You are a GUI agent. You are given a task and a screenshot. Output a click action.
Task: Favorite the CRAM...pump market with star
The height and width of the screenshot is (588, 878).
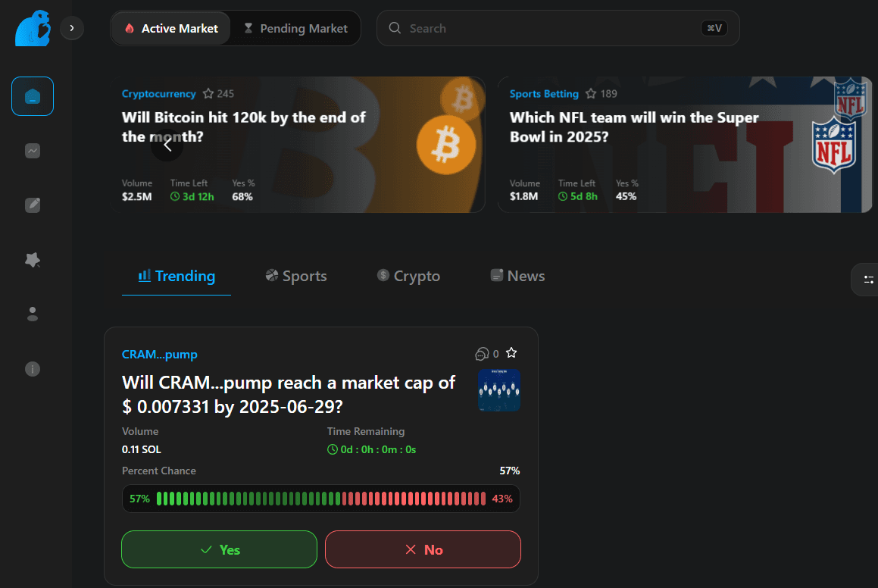click(511, 353)
